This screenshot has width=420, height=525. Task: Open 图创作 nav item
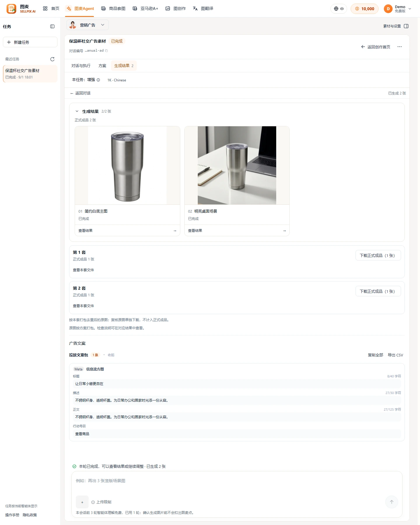176,8
